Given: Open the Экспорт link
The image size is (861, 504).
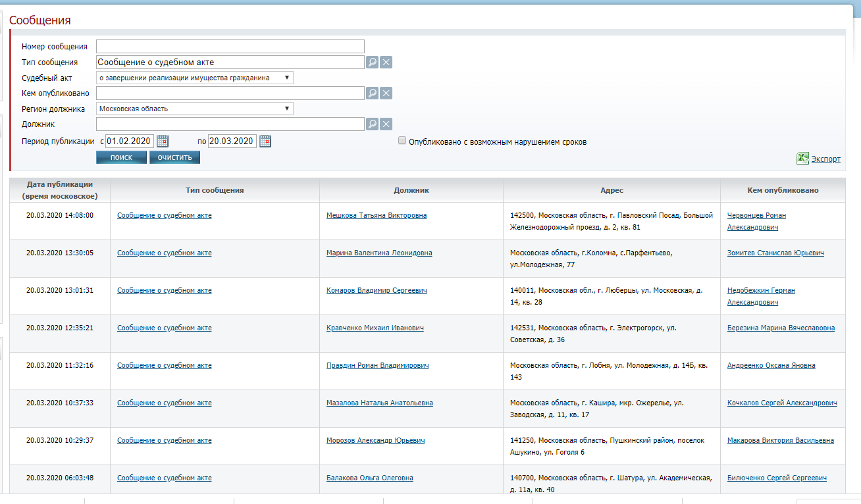Looking at the screenshot, I should (825, 159).
